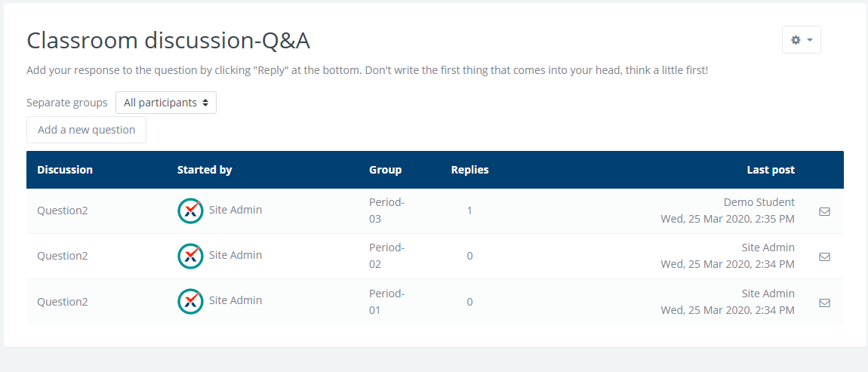Image resolution: width=868 pixels, height=372 pixels.
Task: Click the Discussion column header
Action: click(x=65, y=170)
